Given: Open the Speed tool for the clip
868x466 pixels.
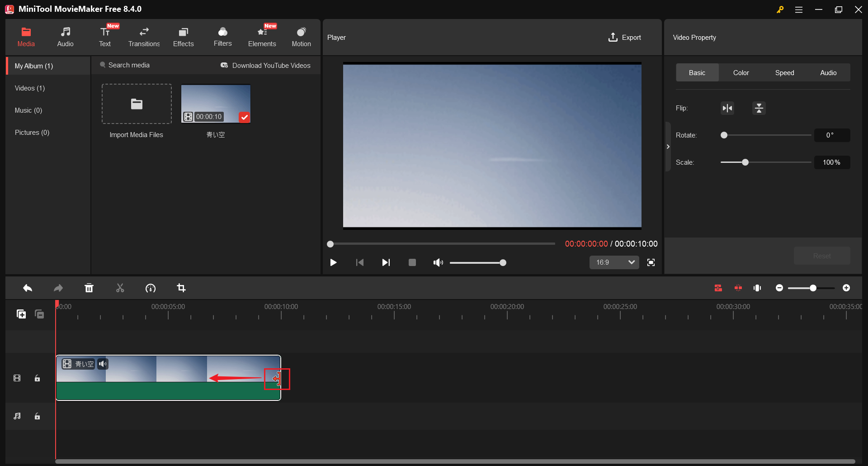Looking at the screenshot, I should tap(151, 288).
